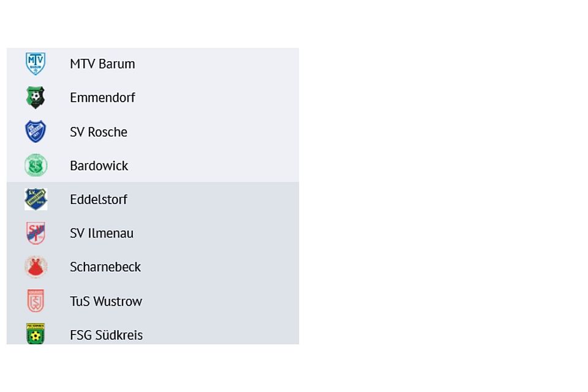Screen dimensions: 588x392
Task: Click the TuS Wustrow red shield crest
Action: point(36,301)
